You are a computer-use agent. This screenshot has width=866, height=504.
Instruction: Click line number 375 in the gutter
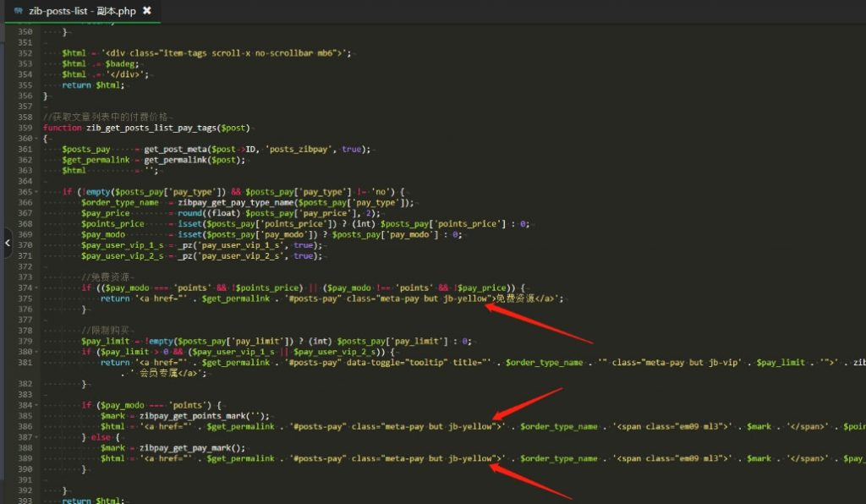pos(24,299)
